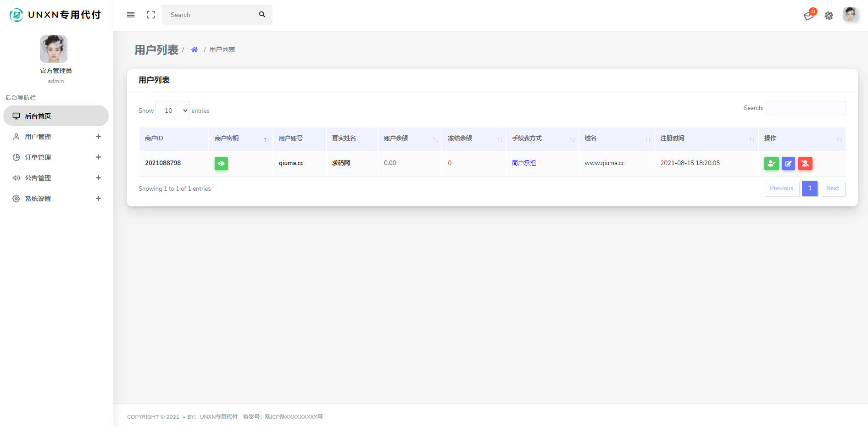Open the notifications envelope icon
Image resolution: width=868 pixels, height=427 pixels.
[x=809, y=16]
